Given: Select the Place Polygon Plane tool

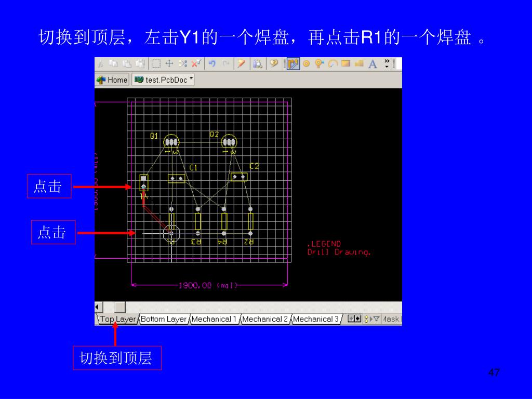Looking at the screenshot, I should point(359,63).
